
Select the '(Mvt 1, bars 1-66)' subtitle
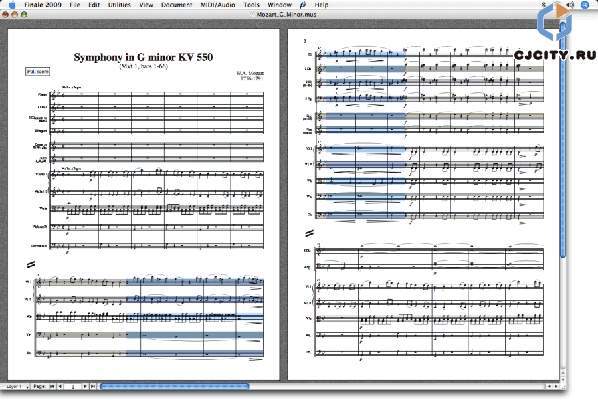(x=143, y=66)
